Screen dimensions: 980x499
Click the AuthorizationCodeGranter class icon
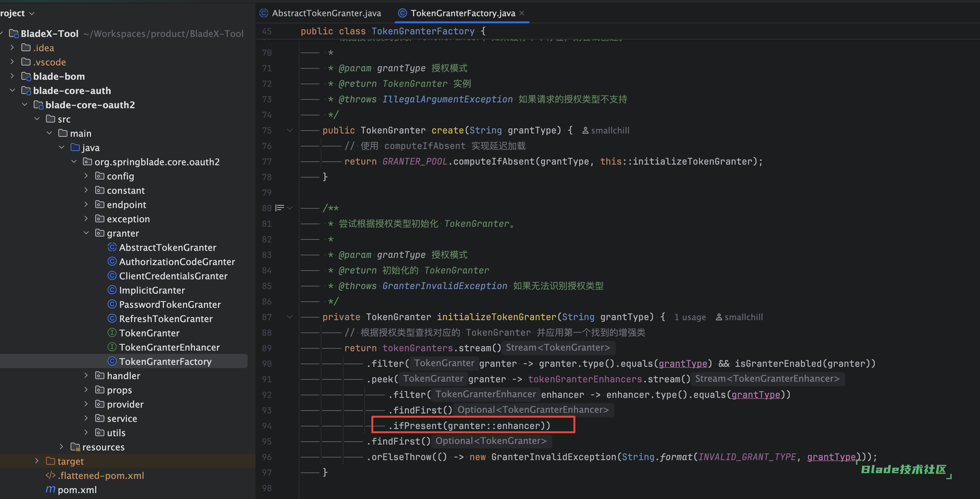[x=112, y=261]
